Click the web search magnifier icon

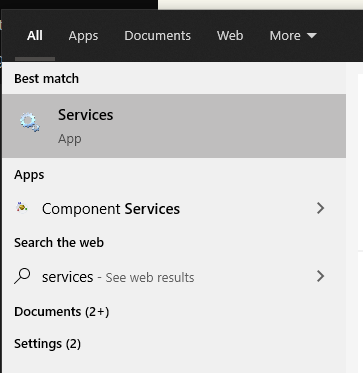coord(22,277)
